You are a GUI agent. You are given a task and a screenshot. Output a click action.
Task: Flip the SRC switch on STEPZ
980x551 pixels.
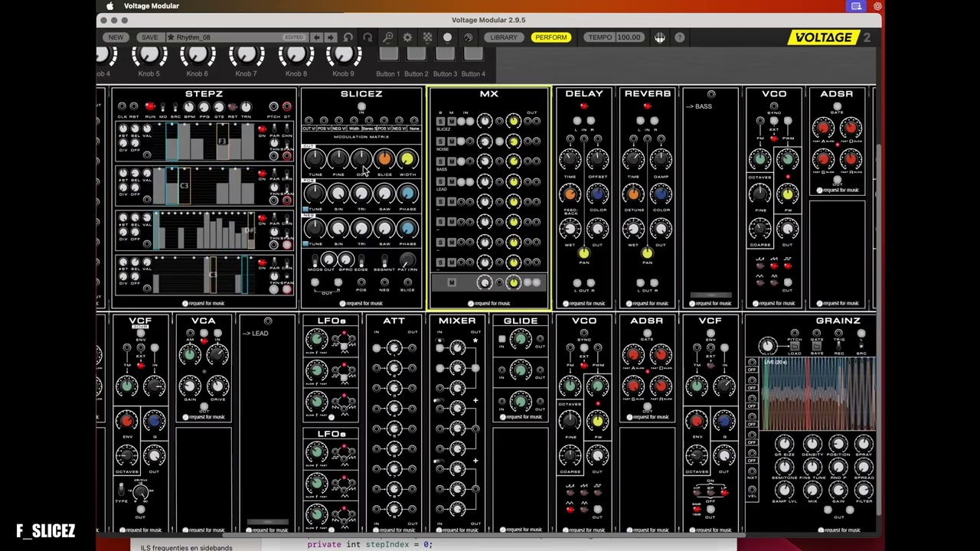pos(175,107)
